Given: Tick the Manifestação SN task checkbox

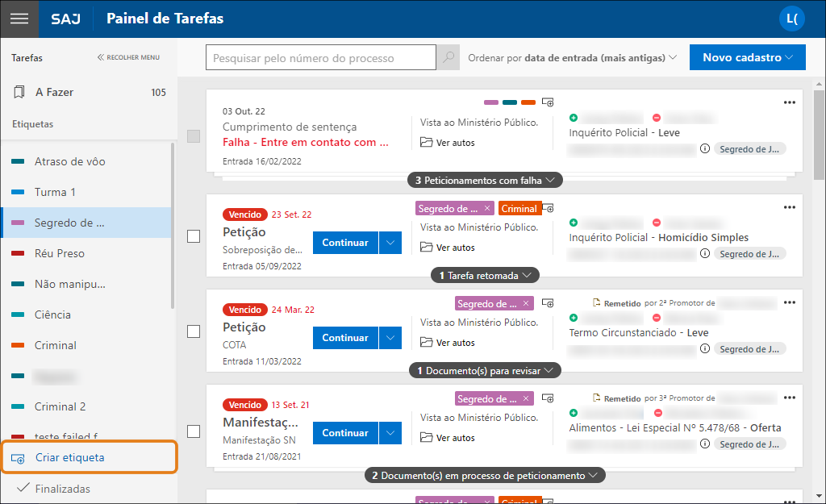Looking at the screenshot, I should [x=194, y=431].
